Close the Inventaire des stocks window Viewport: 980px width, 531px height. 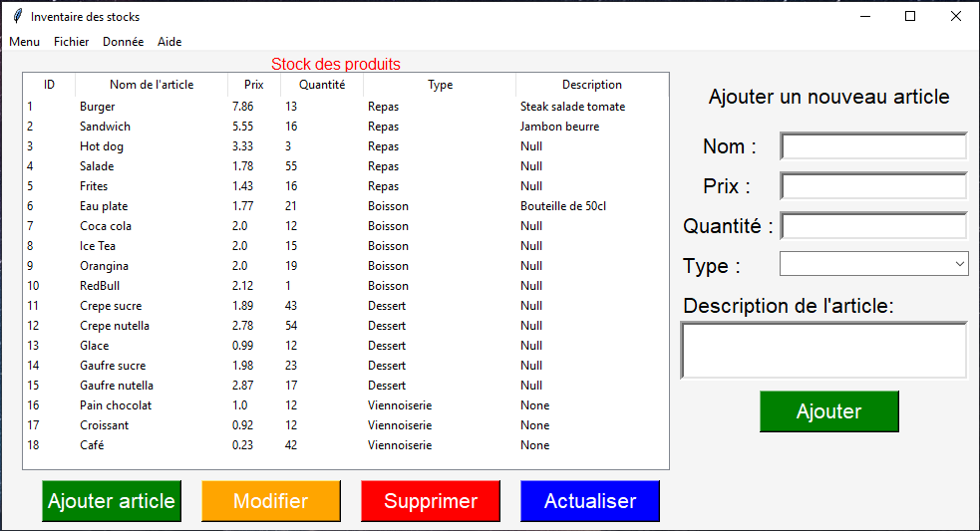pos(956,16)
